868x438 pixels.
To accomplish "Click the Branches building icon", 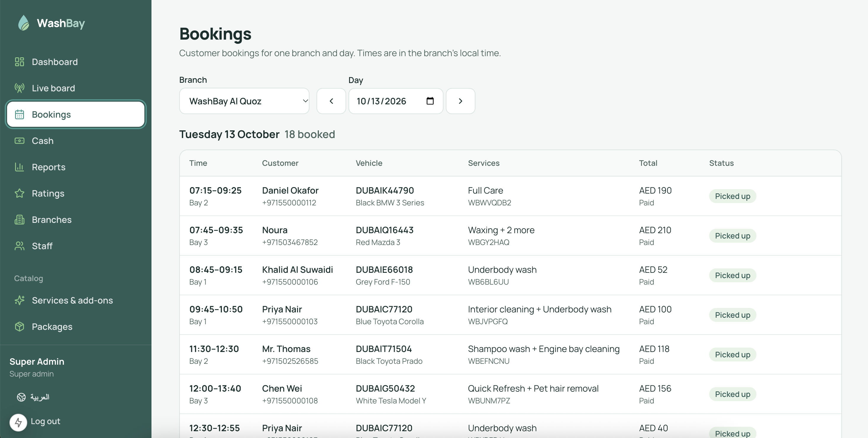I will 20,220.
